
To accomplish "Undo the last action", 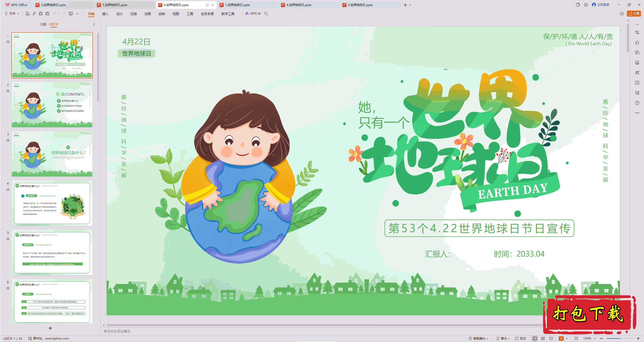I will [x=54, y=14].
